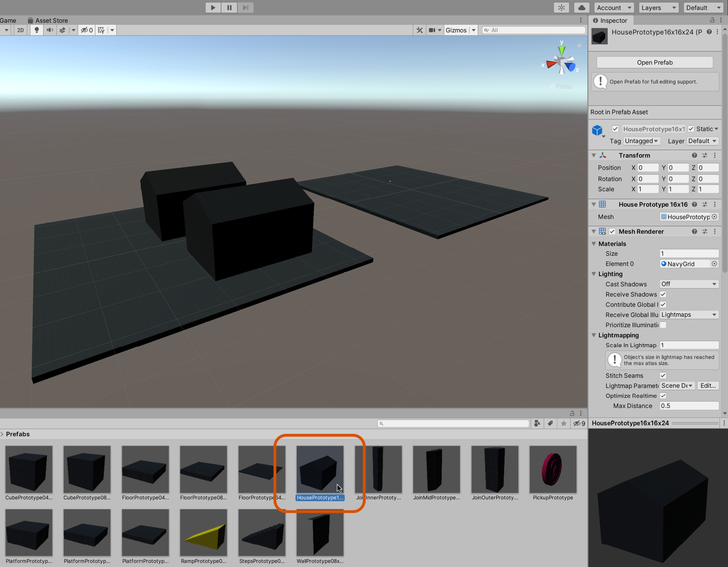Open the Gizmos menu button
This screenshot has height=567, width=728.
pos(456,30)
